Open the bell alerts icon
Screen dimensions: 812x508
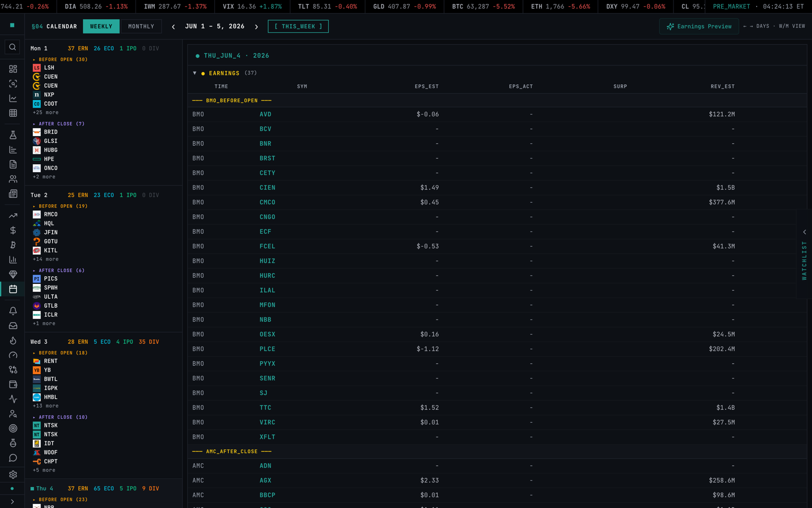pos(13,311)
